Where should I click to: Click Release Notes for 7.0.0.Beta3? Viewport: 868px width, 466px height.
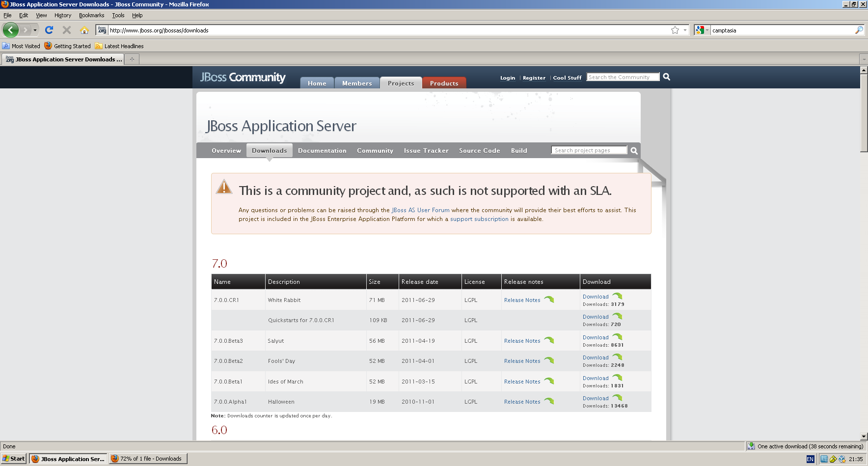pyautogui.click(x=522, y=340)
